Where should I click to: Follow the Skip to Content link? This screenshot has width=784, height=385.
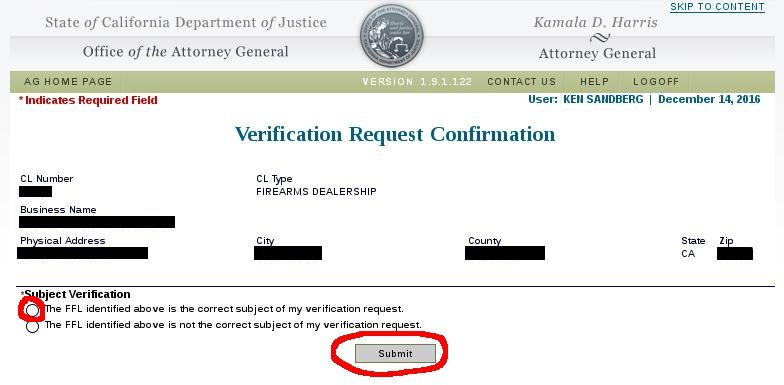click(717, 7)
